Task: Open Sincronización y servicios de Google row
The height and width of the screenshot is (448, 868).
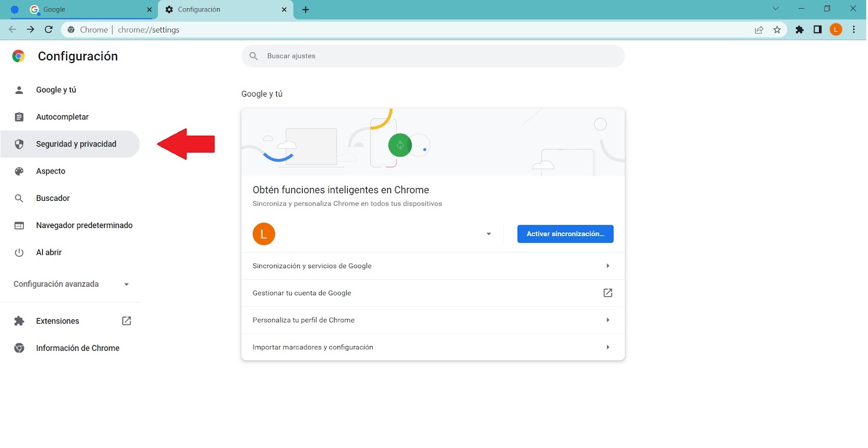Action: click(x=433, y=266)
